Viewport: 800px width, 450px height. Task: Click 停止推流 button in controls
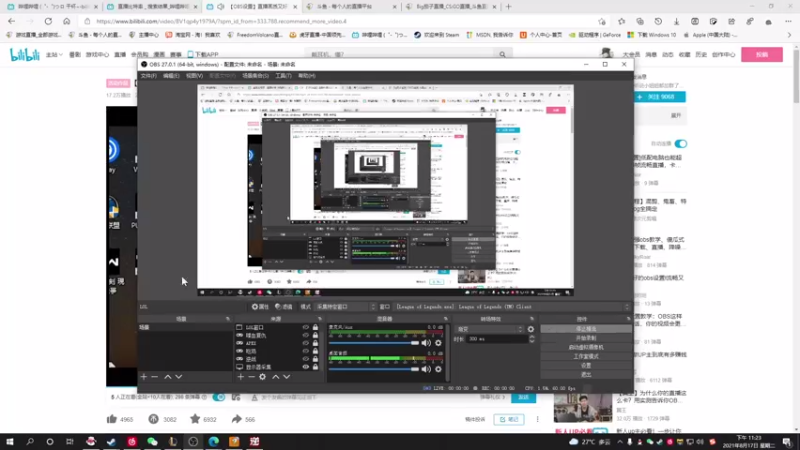[x=586, y=329]
